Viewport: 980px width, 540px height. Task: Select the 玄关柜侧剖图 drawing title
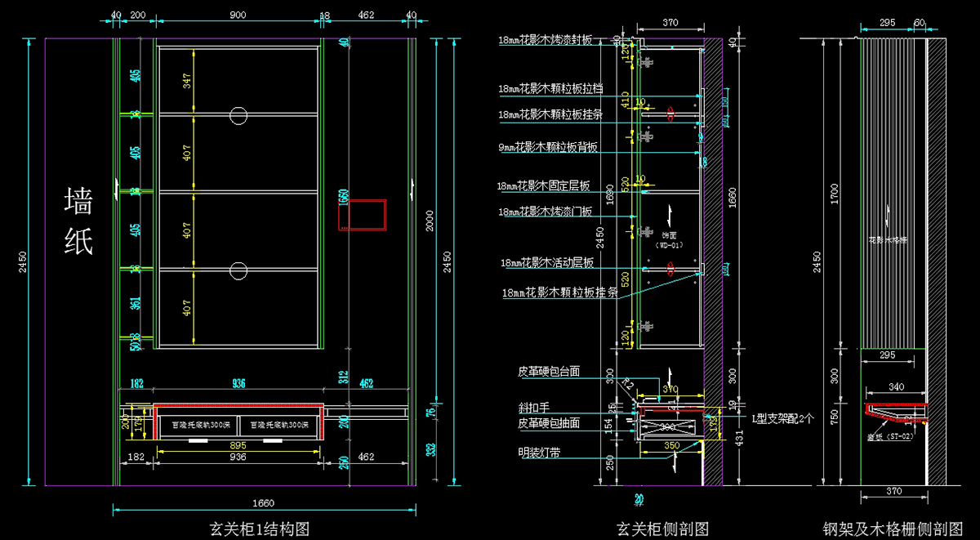(661, 529)
